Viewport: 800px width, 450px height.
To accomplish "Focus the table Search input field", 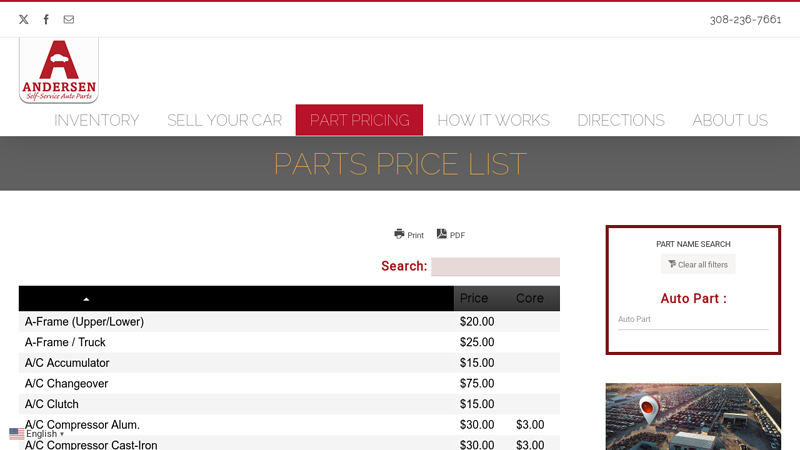I will pos(495,266).
